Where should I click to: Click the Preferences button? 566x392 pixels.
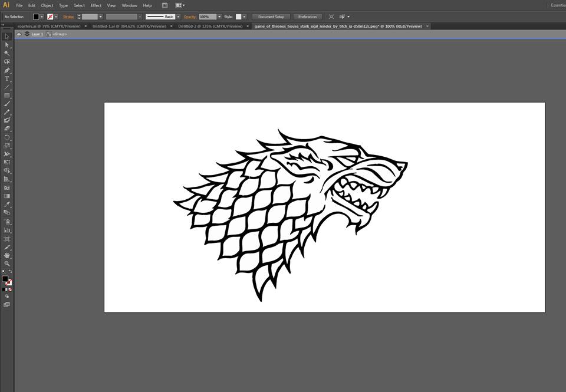click(x=308, y=17)
